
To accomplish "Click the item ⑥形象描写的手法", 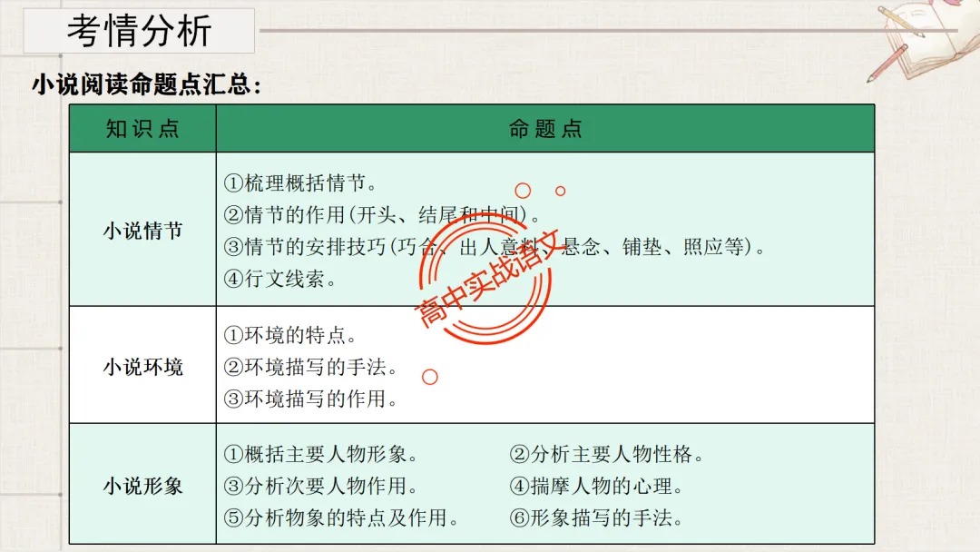I will click(597, 517).
